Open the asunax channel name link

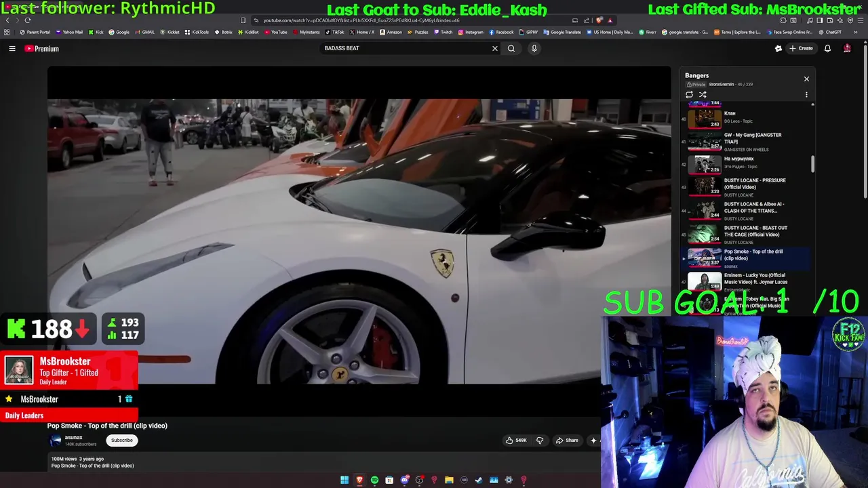(73, 438)
